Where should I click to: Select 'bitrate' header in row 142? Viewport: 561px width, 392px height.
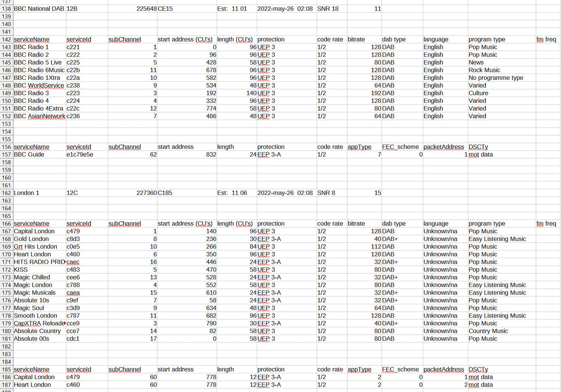[364, 40]
